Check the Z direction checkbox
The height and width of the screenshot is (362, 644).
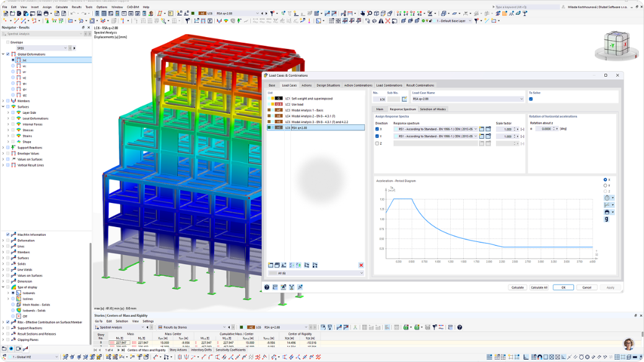377,144
